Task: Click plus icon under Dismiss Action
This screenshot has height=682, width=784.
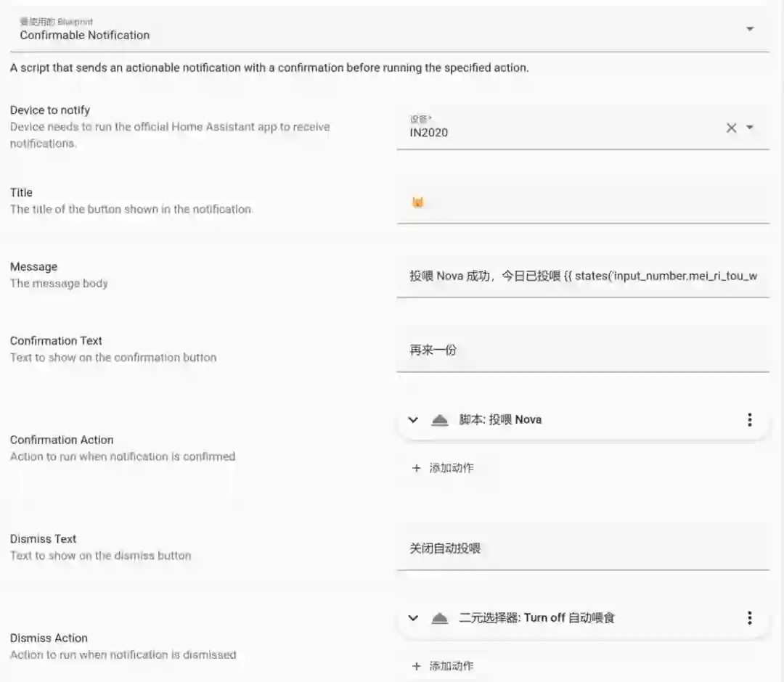Action: coord(417,666)
